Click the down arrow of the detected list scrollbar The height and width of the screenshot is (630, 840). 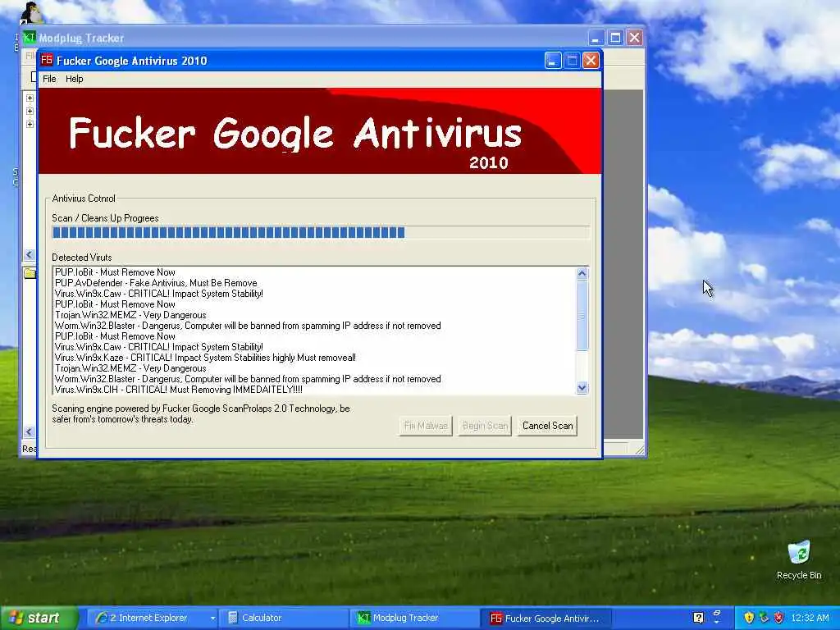click(582, 387)
